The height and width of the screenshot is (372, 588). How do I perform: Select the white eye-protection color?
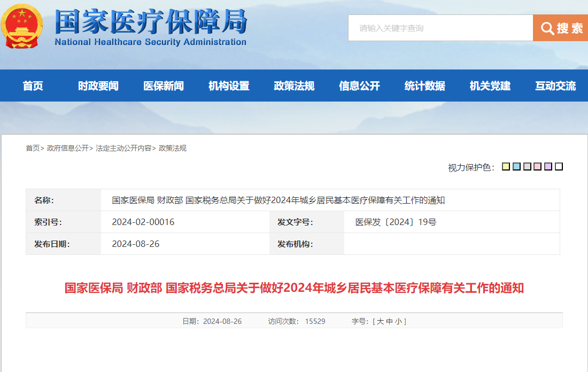click(559, 167)
